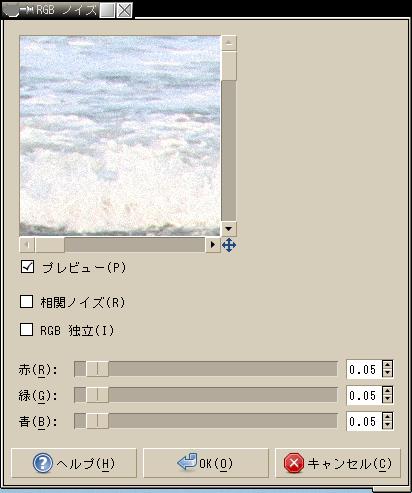Click the キャンセル(C) button

coord(338,463)
